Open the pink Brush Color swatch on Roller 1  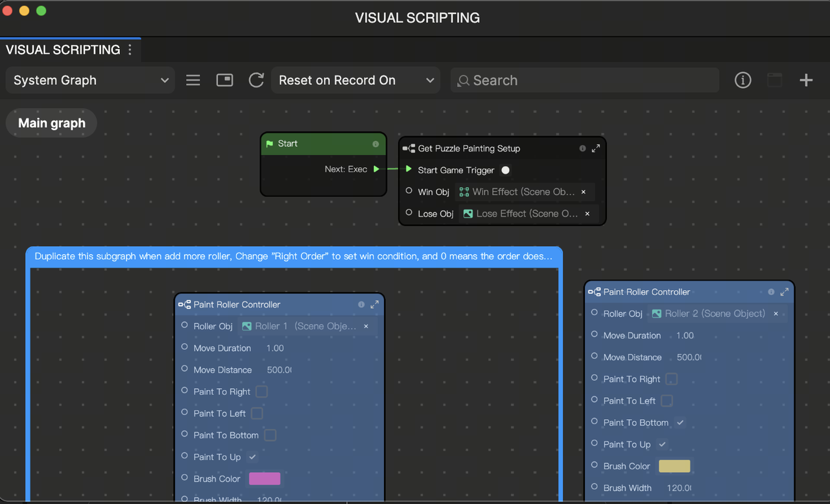pos(265,479)
